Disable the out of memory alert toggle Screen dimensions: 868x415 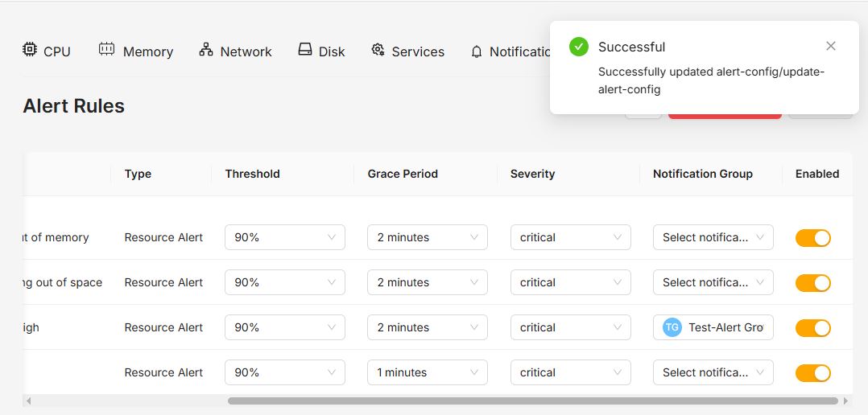812,237
